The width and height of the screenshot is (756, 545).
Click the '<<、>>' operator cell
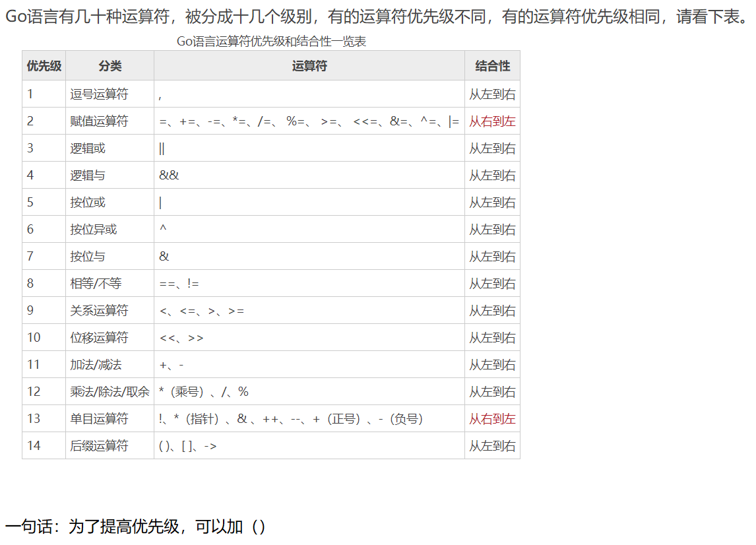click(x=309, y=337)
